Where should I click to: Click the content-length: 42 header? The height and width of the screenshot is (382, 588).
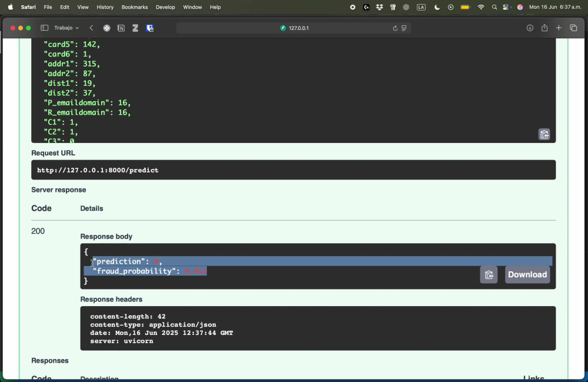[128, 316]
